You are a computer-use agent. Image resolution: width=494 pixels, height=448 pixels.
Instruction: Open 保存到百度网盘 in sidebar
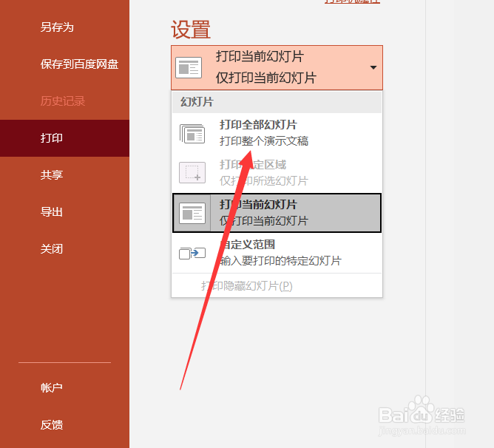coord(79,64)
